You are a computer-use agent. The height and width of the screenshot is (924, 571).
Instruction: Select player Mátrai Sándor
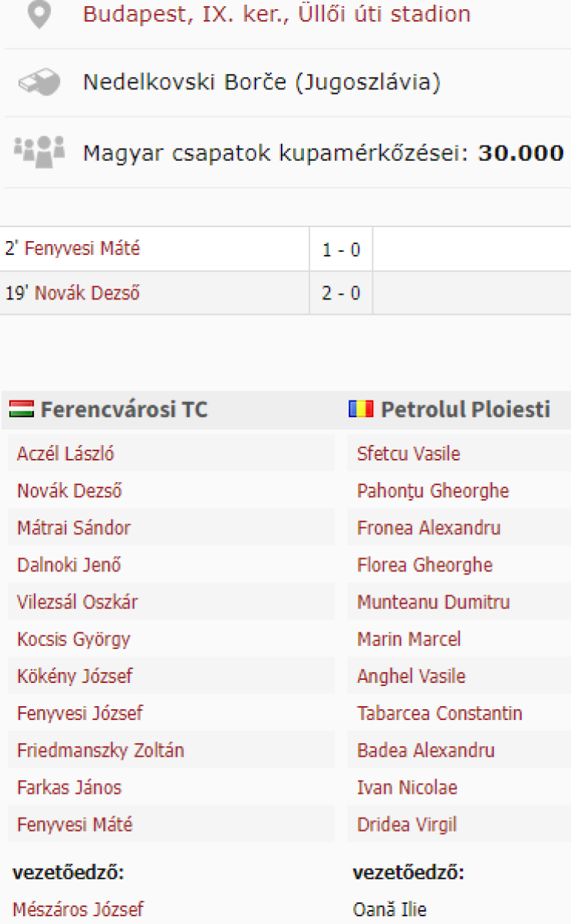click(74, 528)
